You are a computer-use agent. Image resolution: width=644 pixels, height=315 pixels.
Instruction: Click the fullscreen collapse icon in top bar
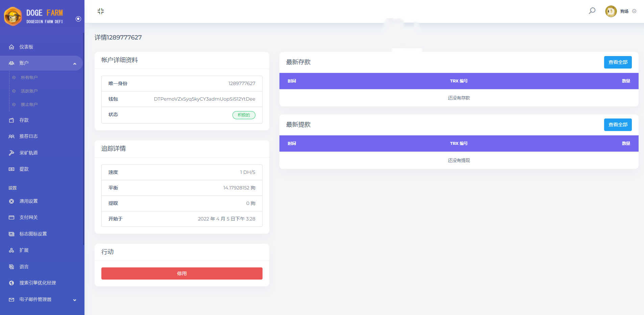tap(101, 11)
